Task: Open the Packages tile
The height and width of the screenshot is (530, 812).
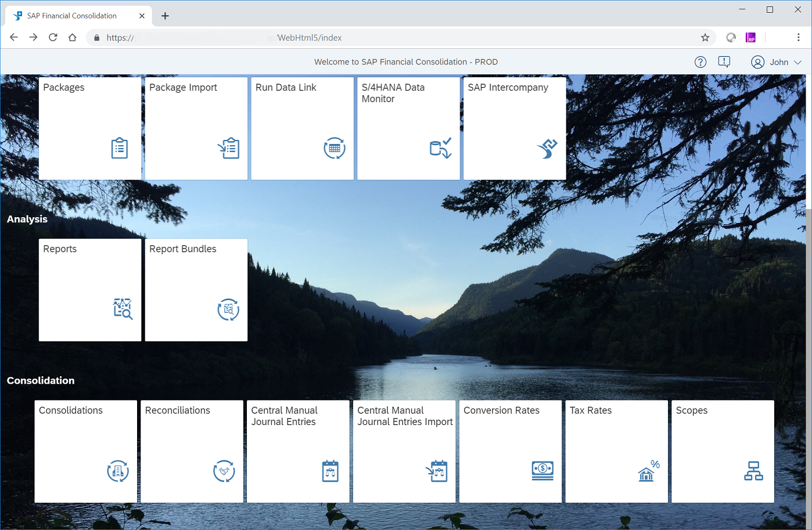Action: coord(90,128)
